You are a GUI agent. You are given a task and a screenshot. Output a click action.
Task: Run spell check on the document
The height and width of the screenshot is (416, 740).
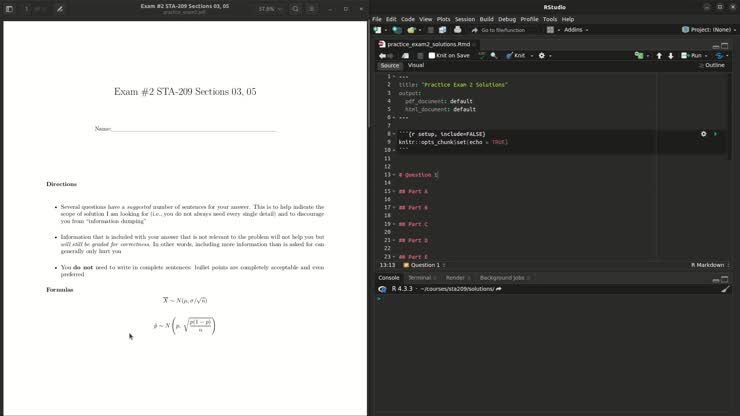coord(481,56)
